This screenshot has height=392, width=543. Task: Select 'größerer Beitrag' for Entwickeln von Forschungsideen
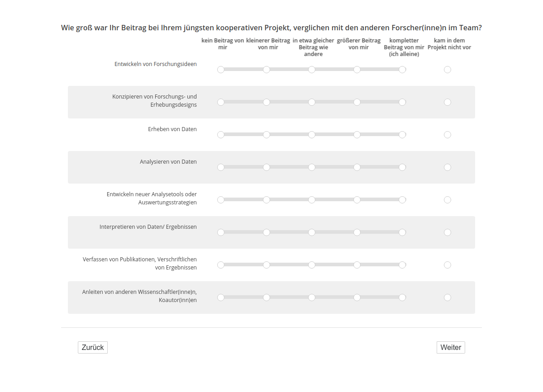pos(357,70)
